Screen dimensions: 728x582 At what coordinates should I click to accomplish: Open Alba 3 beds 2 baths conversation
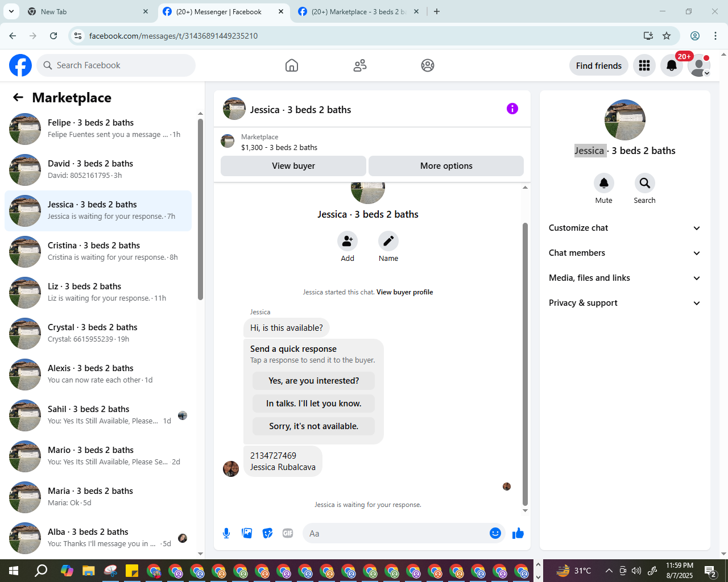point(98,538)
